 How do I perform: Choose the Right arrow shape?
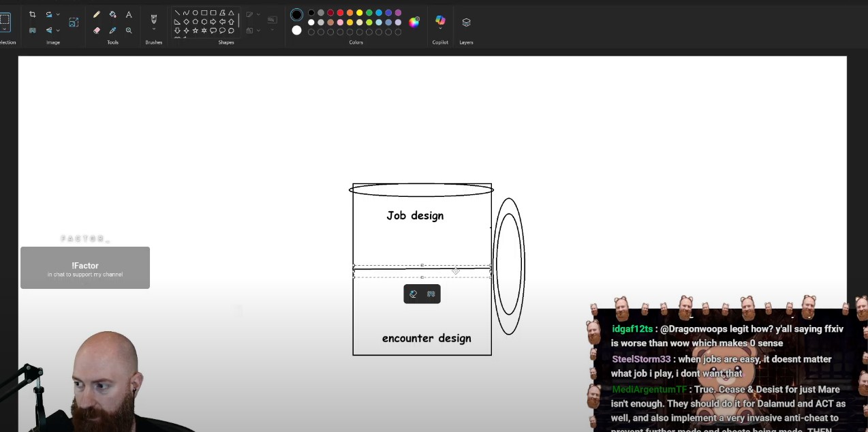[213, 22]
